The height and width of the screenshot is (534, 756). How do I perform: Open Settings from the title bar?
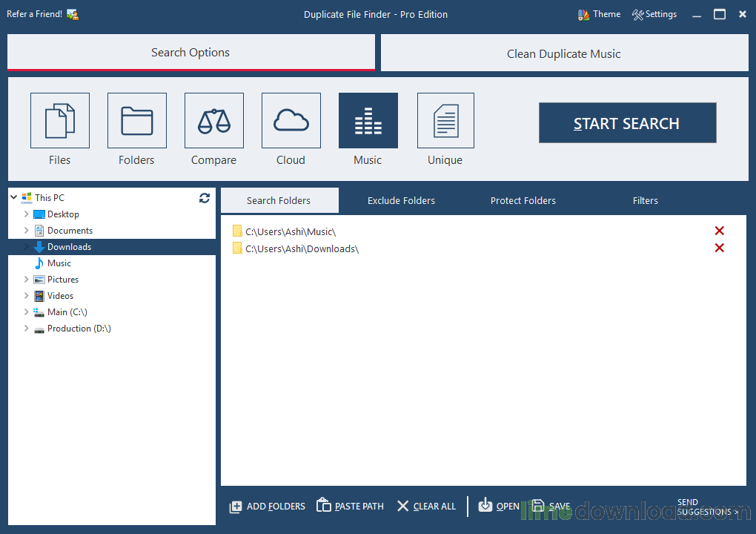pyautogui.click(x=654, y=14)
